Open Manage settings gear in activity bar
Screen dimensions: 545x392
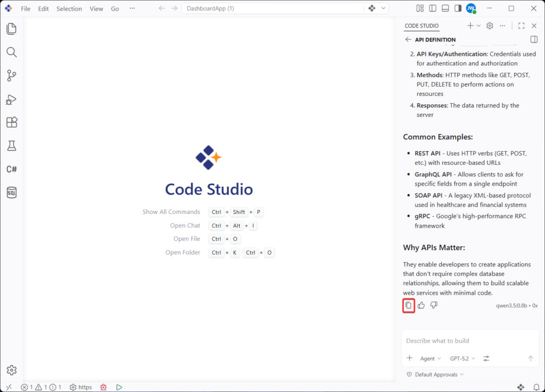click(x=12, y=370)
